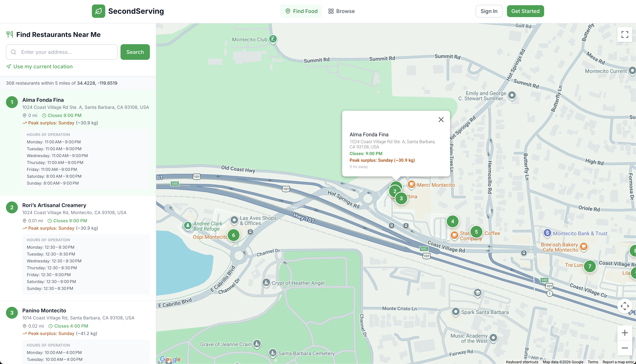
Task: Select map marker number 4
Action: tap(452, 221)
